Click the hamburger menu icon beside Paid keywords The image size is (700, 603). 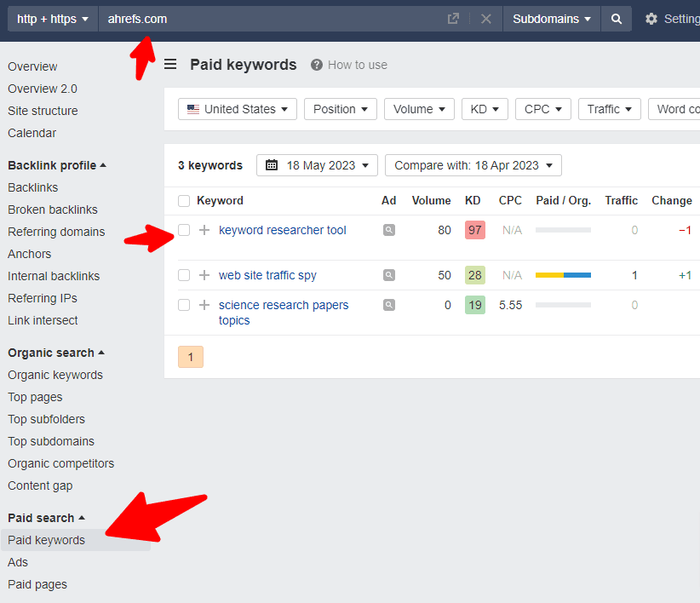pos(170,65)
